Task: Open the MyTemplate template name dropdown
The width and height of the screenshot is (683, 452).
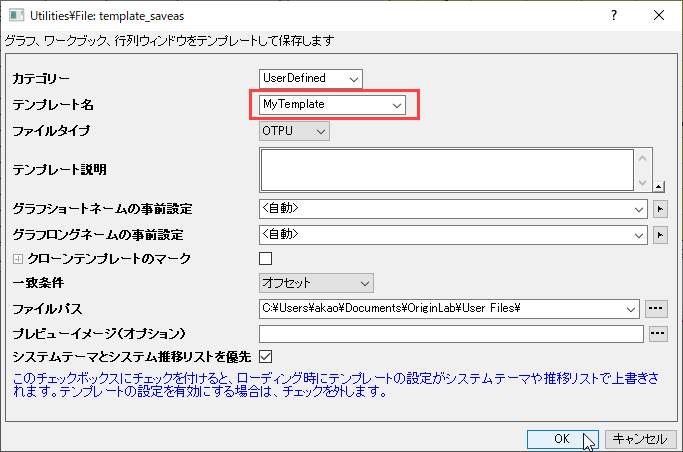Action: click(x=332, y=105)
